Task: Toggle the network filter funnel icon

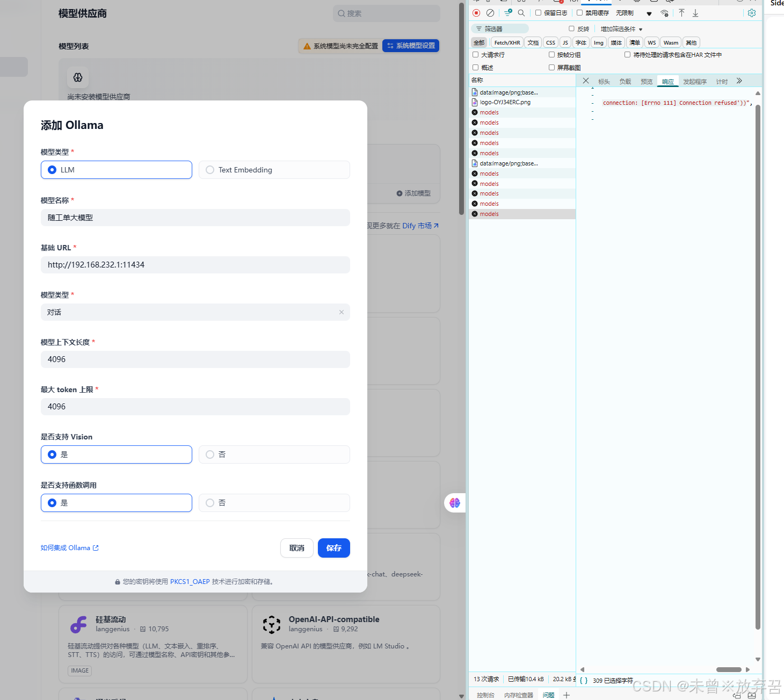Action: coord(508,13)
